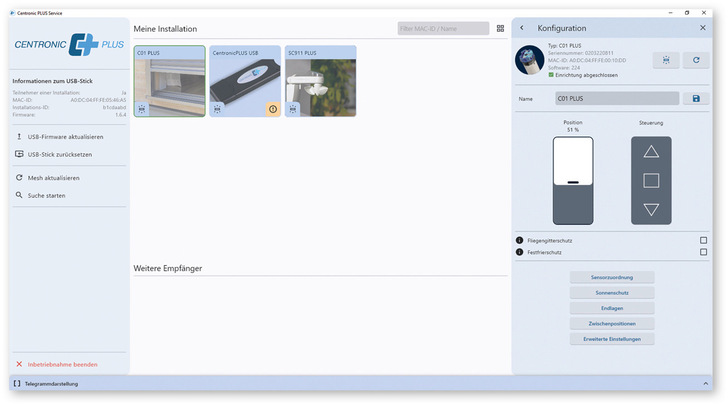The height and width of the screenshot is (406, 728).
Task: Close the Konfiguration panel
Action: (702, 28)
